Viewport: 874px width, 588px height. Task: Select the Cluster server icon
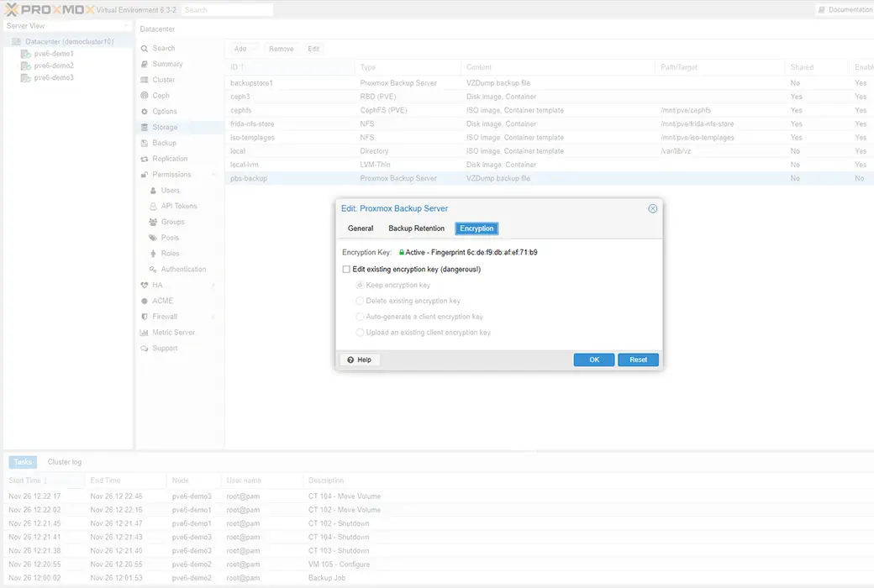145,80
